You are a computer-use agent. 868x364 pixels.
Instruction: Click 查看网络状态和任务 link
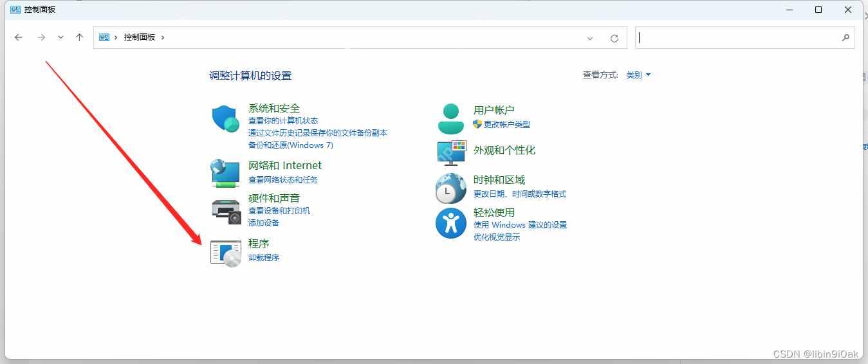[x=283, y=180]
